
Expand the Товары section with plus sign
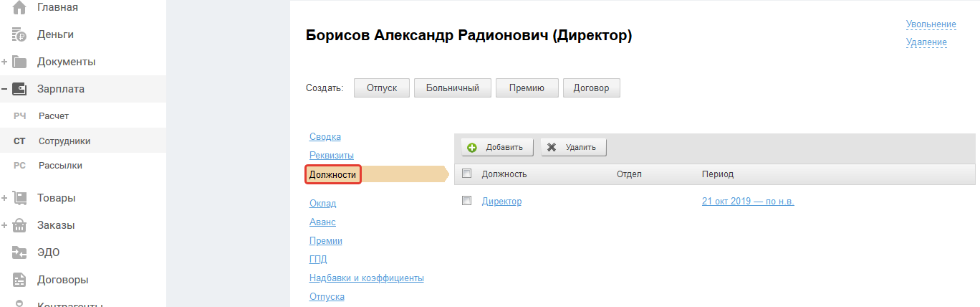(4, 198)
